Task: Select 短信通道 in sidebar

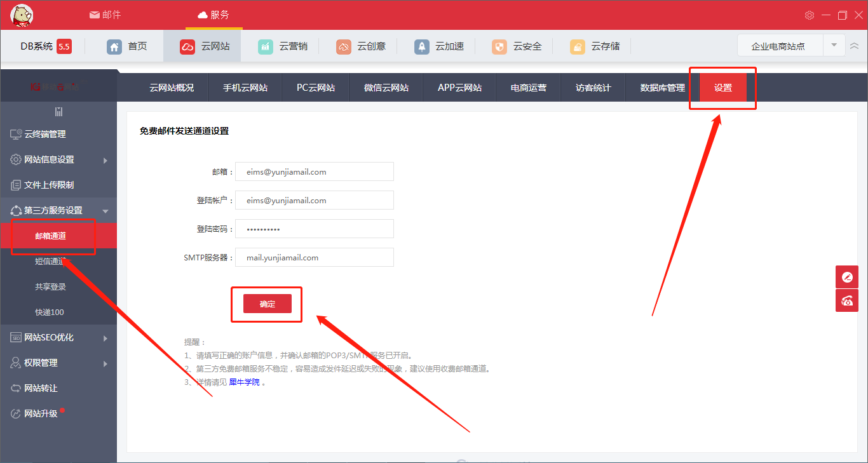Action: 58,261
